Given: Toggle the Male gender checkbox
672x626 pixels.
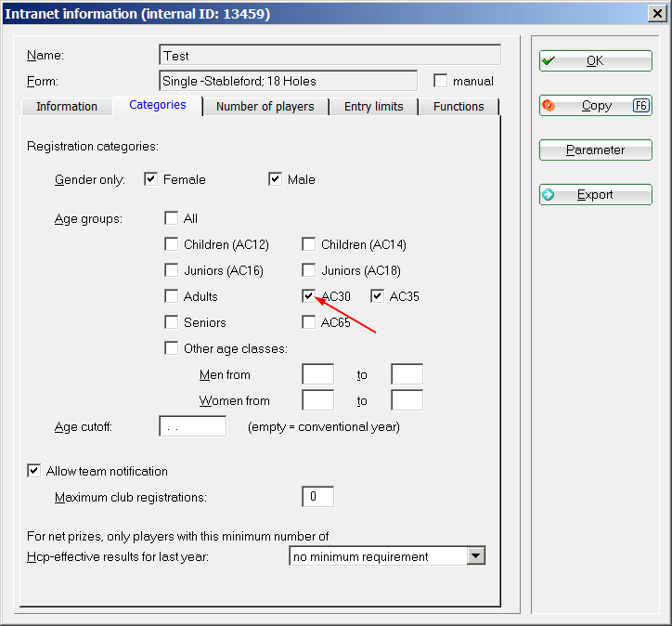Looking at the screenshot, I should pos(276,179).
